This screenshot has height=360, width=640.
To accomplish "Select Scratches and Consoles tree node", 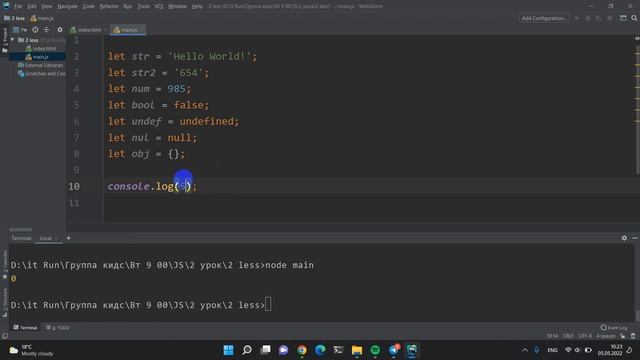I will pos(42,74).
